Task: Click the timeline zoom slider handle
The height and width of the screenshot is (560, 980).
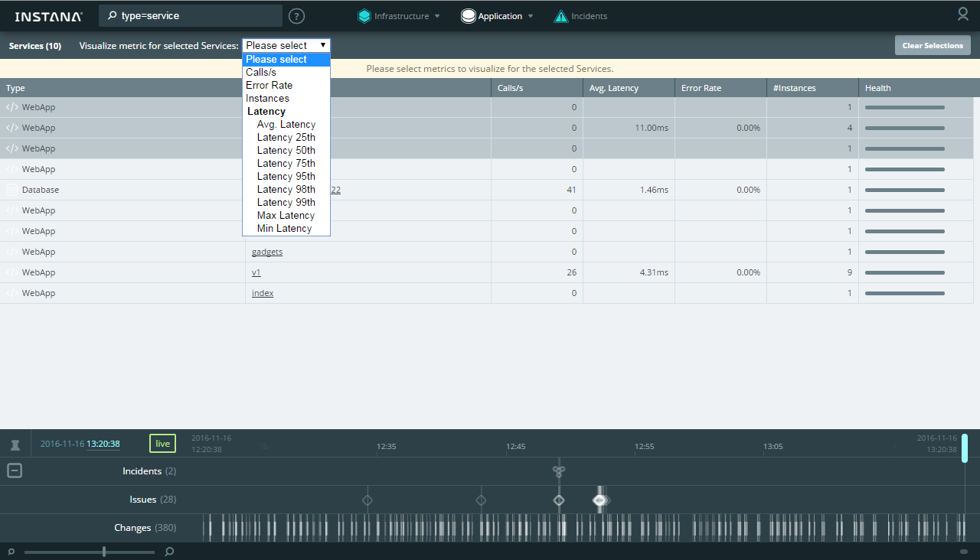Action: click(x=104, y=552)
